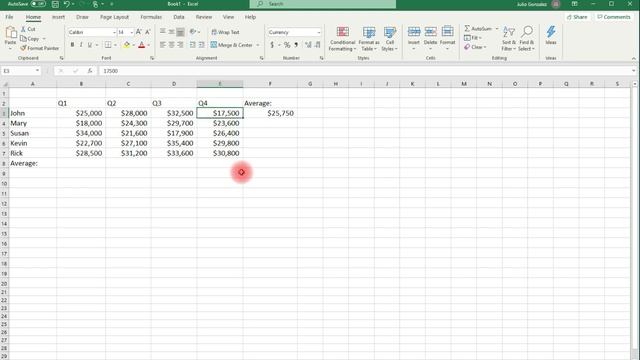Open the AutoSum dropdown arrow
This screenshot has width=640, height=360.
pos(497,29)
